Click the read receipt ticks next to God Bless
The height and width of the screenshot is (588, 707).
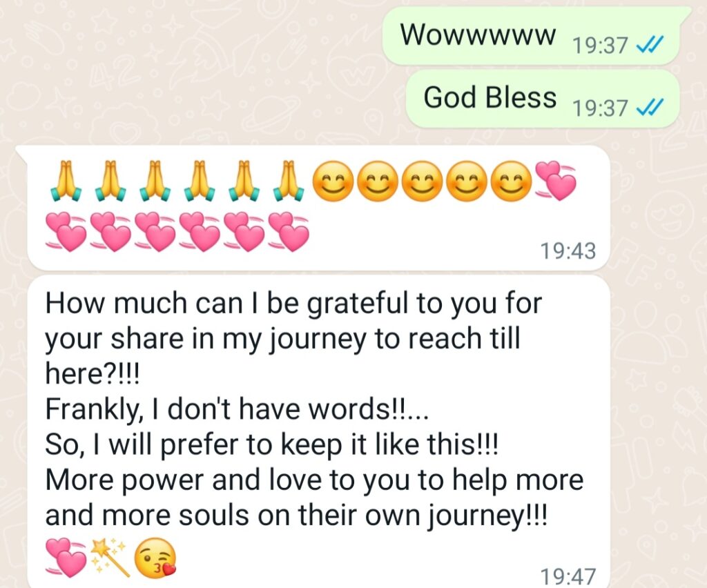tap(649, 107)
